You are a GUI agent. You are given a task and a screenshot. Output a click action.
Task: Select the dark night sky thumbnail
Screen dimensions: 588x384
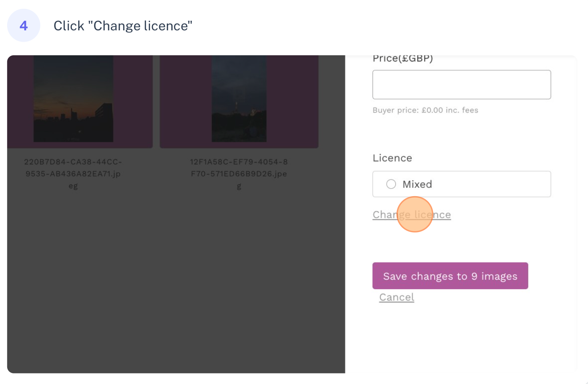coord(239,99)
